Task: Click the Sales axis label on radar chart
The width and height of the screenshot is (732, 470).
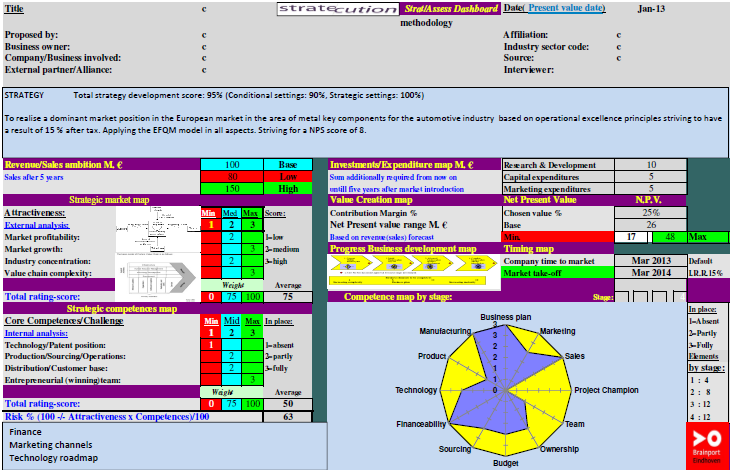Action: click(x=575, y=354)
